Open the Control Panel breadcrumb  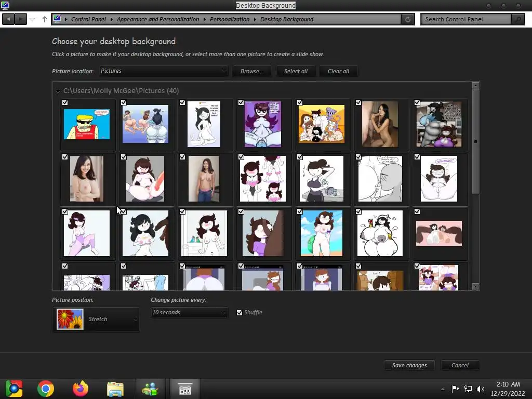coord(88,19)
